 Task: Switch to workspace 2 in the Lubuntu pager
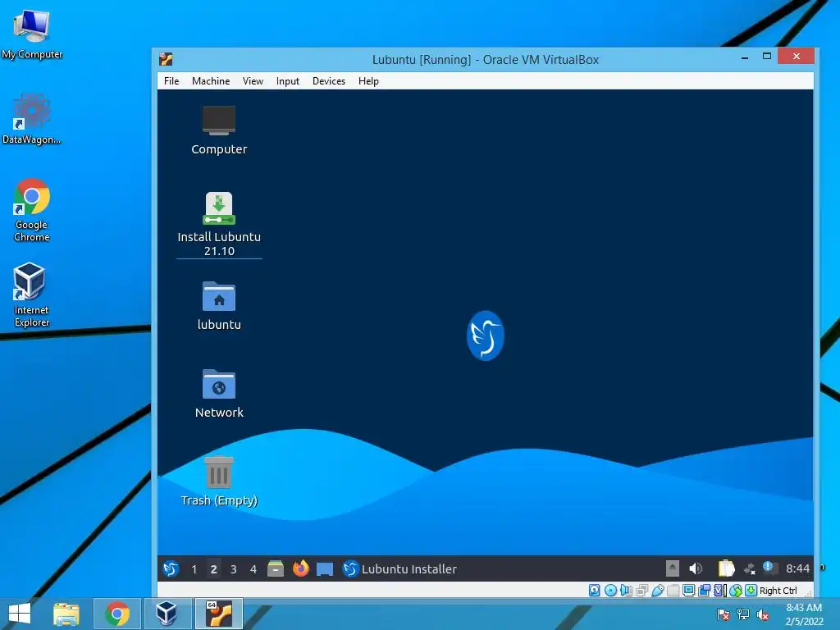tap(214, 569)
